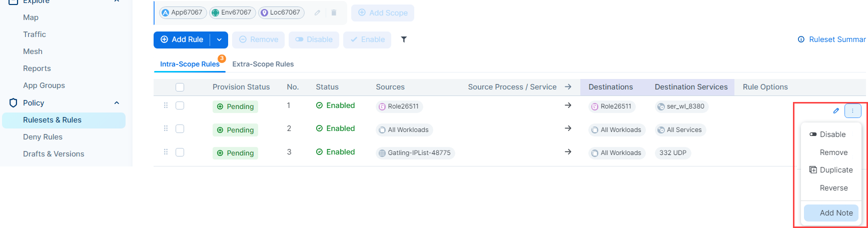Screen dimensions: 868x228
Task: Click drag handle of rule 2
Action: pos(166,129)
